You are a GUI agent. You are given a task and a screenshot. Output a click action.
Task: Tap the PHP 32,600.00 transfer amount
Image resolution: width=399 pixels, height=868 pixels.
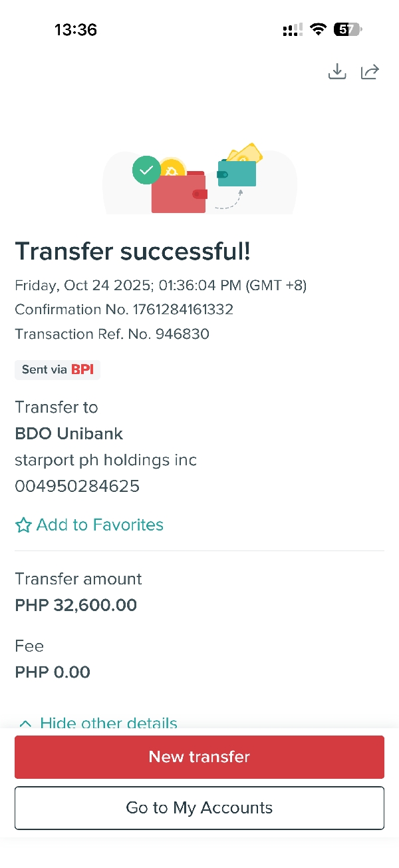pos(76,605)
